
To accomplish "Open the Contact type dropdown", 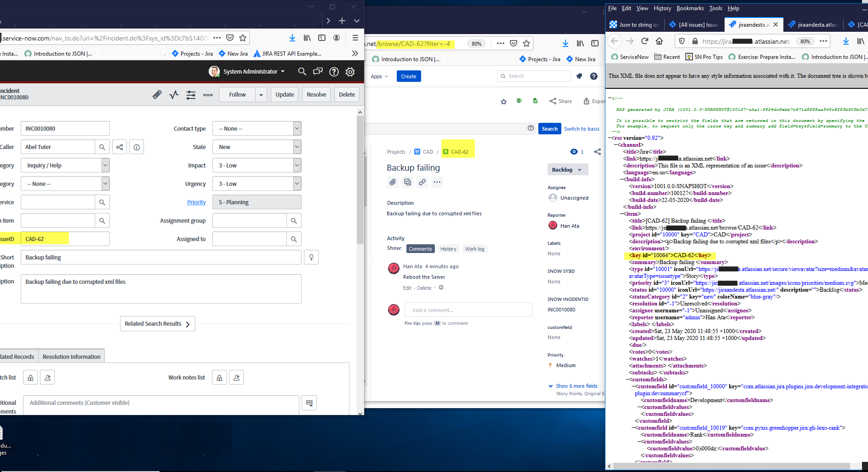I will [x=257, y=129].
